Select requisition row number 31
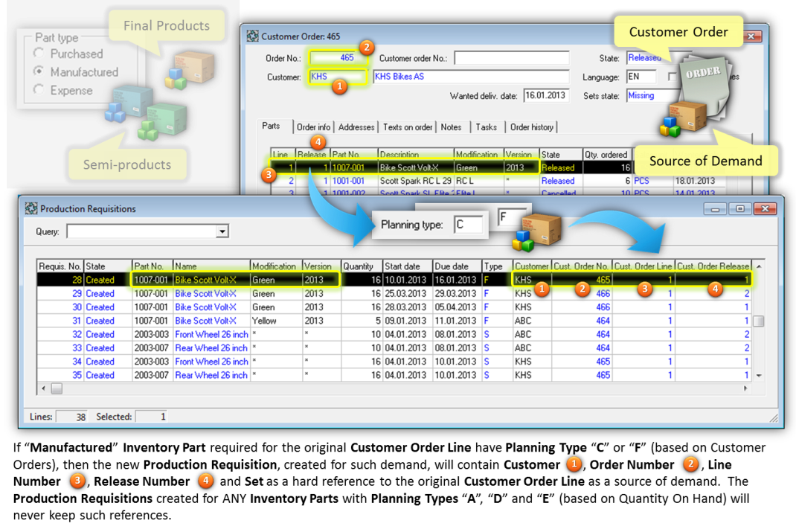This screenshot has width=796, height=532. [x=394, y=321]
